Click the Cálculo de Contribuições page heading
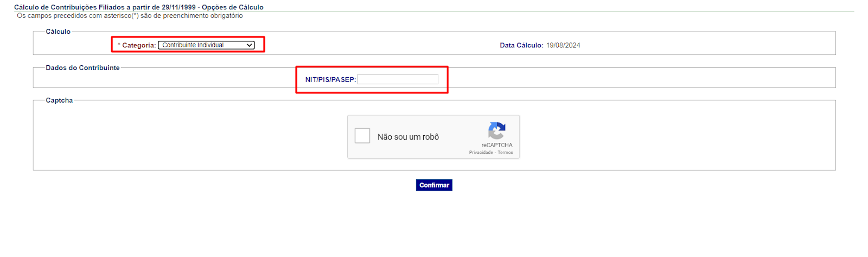 coord(139,7)
